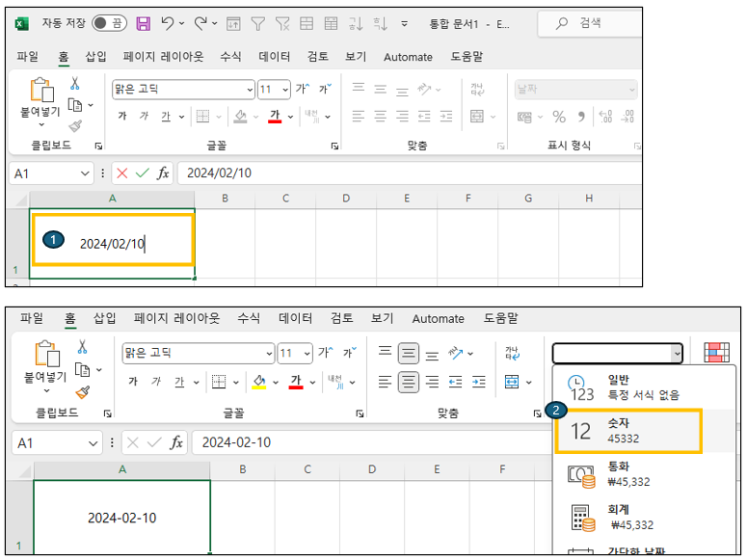The width and height of the screenshot is (747, 560).
Task: Click the Conditional formatting icon in the bottom window
Action: click(x=716, y=353)
